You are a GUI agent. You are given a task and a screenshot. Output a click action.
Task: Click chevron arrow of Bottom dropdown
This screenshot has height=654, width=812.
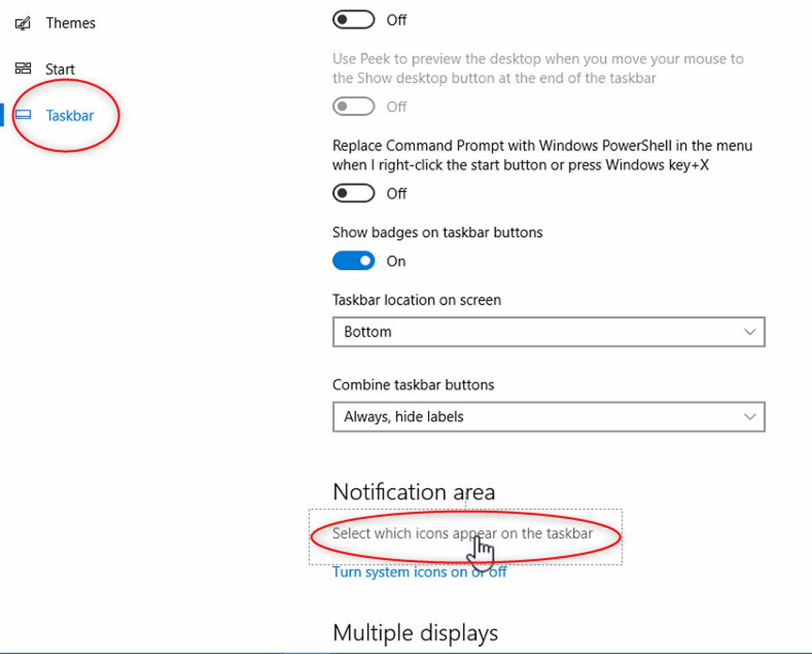(750, 332)
